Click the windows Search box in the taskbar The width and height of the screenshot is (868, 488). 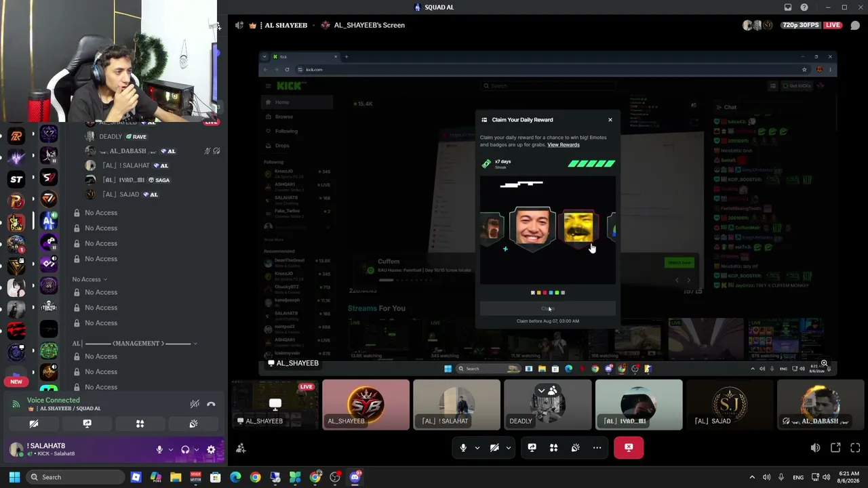tap(75, 477)
